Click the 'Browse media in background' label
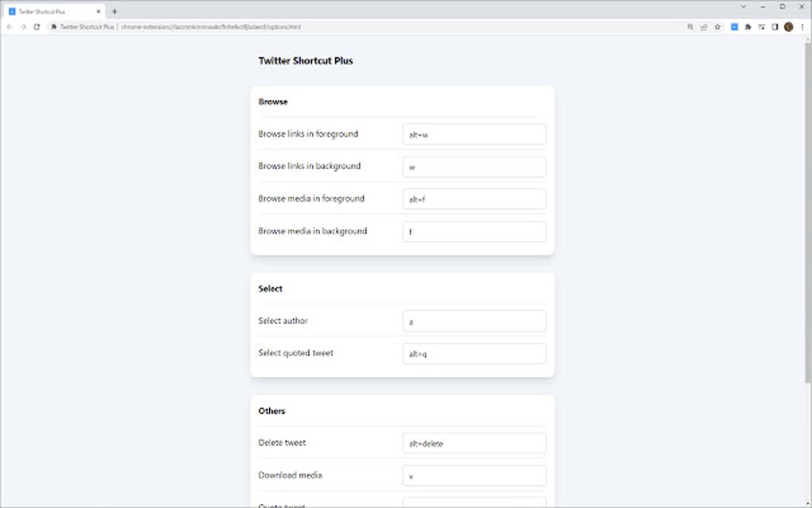This screenshot has height=508, width=812. (312, 231)
